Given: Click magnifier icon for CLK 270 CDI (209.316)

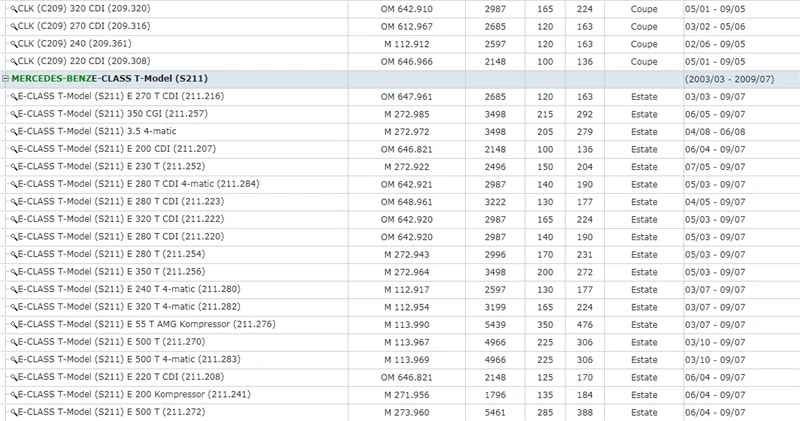Looking at the screenshot, I should 14,27.
